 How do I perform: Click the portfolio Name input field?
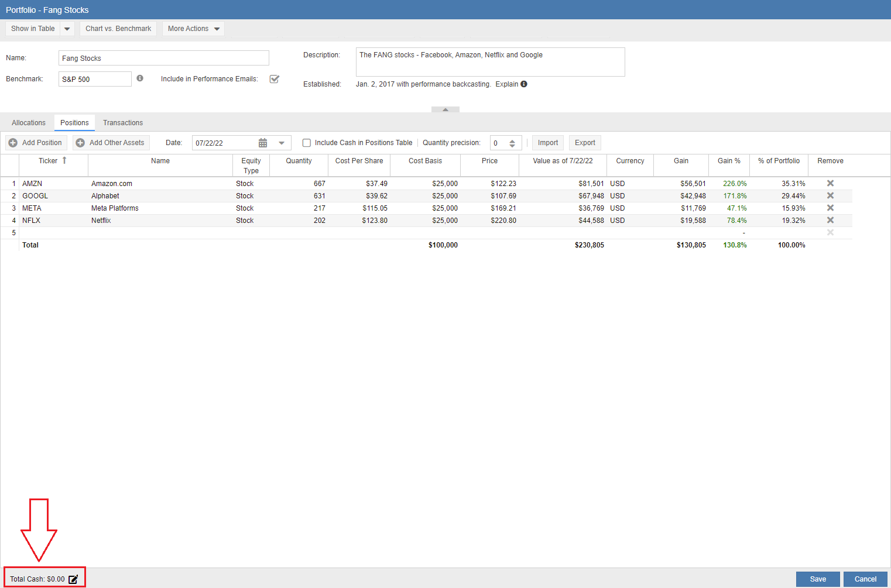(163, 58)
